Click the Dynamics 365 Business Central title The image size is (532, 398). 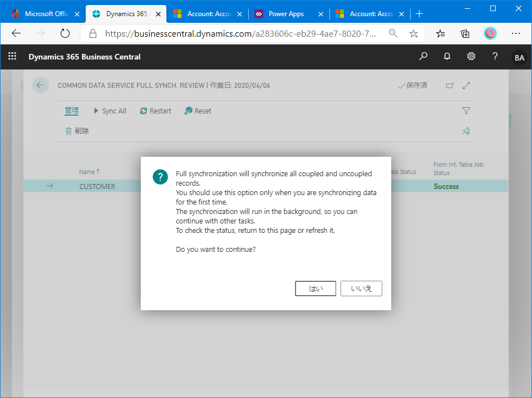[x=85, y=57]
